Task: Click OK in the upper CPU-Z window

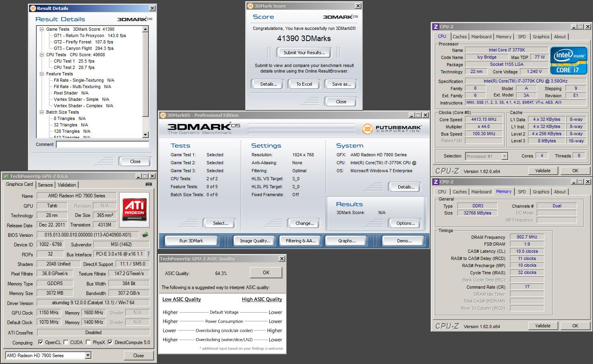Action: click(575, 171)
